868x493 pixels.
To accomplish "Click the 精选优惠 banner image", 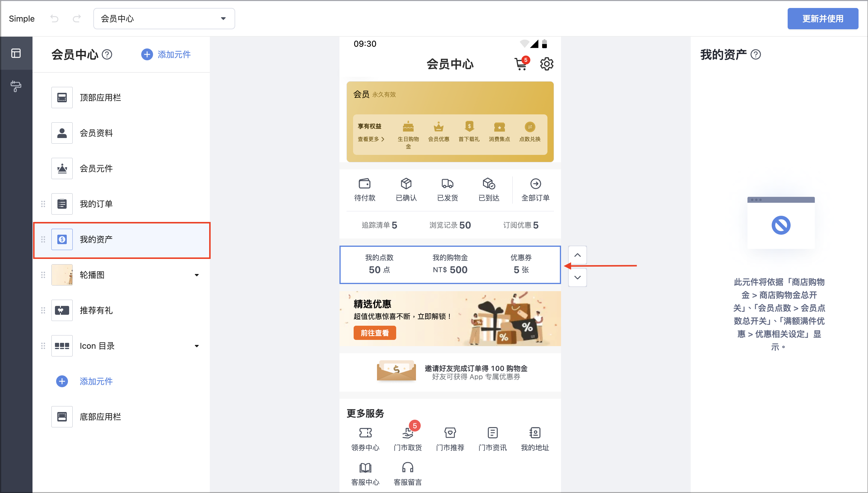I will coord(450,319).
